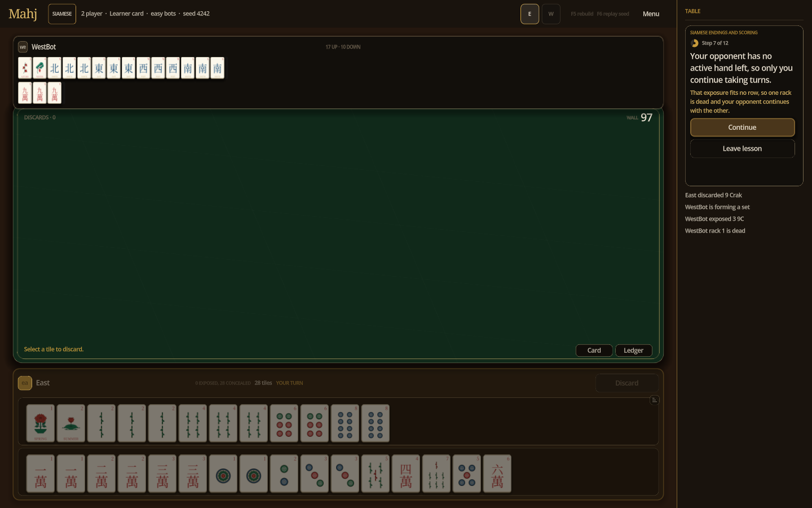Click the disabled Discard button
This screenshot has height=508, width=812.
click(627, 383)
